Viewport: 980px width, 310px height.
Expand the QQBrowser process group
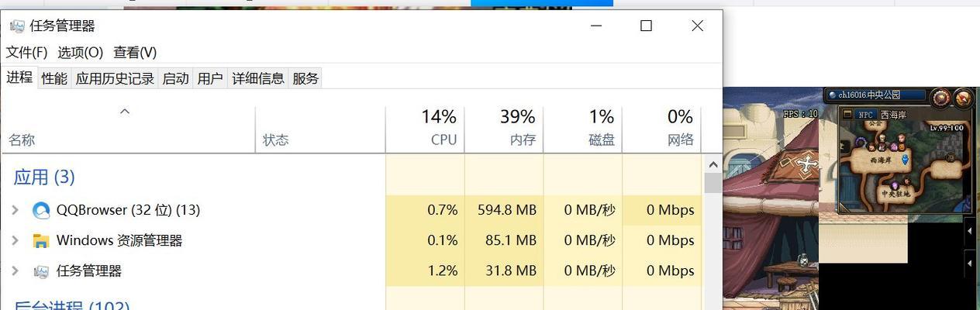click(14, 210)
